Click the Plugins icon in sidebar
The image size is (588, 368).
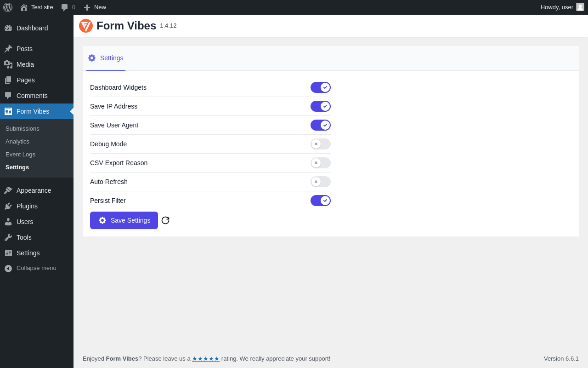(x=8, y=206)
